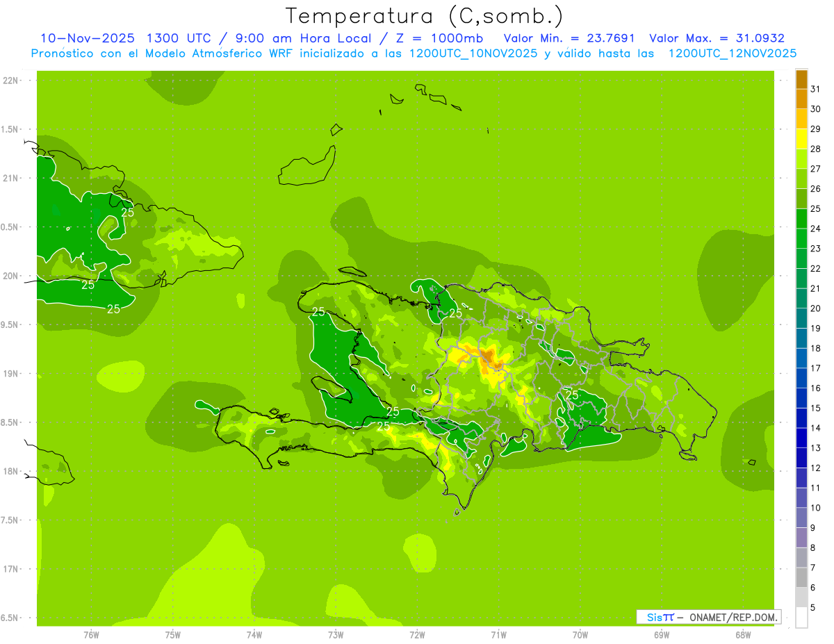Click the colorbar value '28'
The height and width of the screenshot is (644, 834).
point(815,149)
